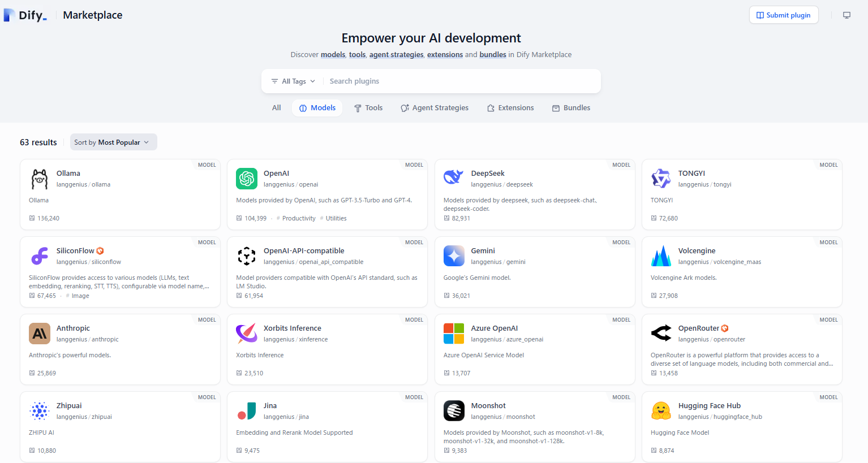Screen dimensions: 868x463
Task: Click the Marketplace title text
Action: click(x=93, y=15)
